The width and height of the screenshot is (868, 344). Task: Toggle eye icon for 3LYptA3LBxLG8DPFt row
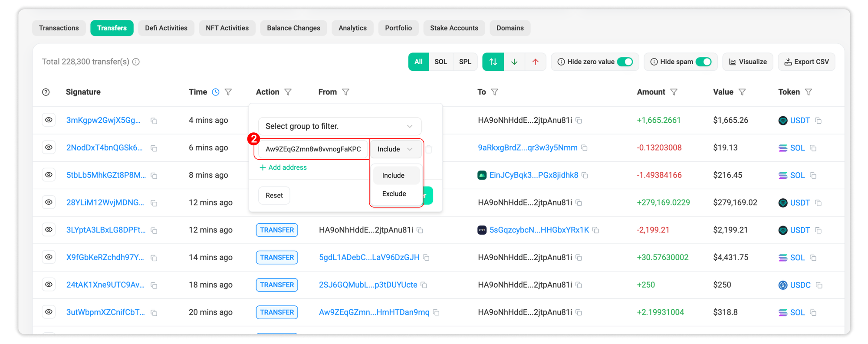tap(49, 229)
